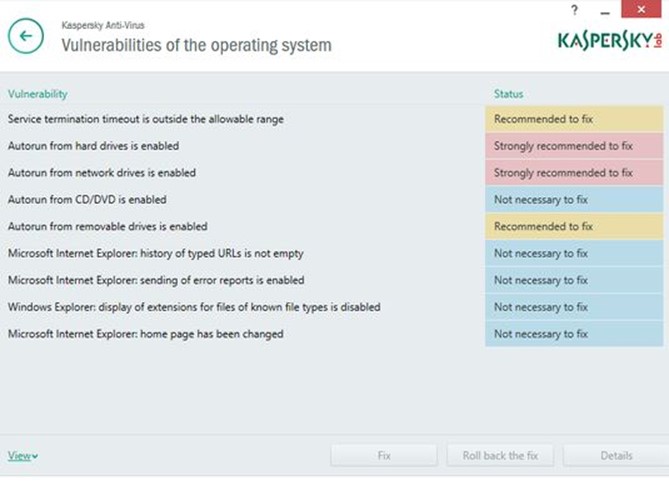Click the back arrow circle icon

(x=26, y=36)
